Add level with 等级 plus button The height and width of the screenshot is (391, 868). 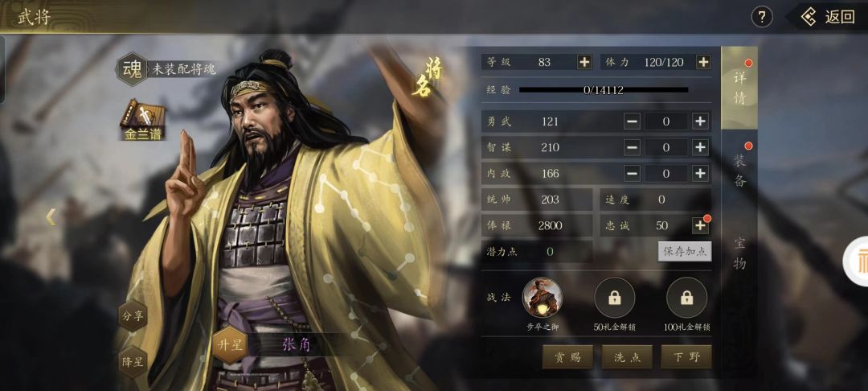tap(584, 62)
